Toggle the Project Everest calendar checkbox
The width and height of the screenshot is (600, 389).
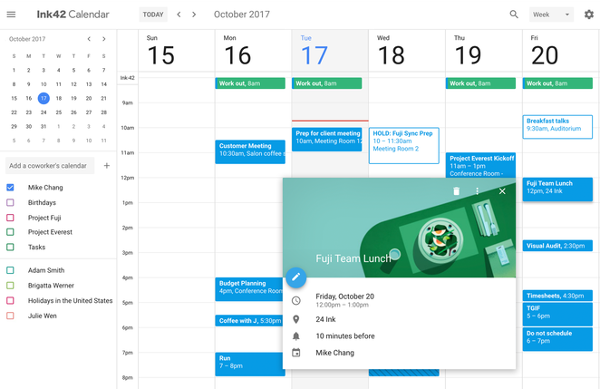point(10,232)
